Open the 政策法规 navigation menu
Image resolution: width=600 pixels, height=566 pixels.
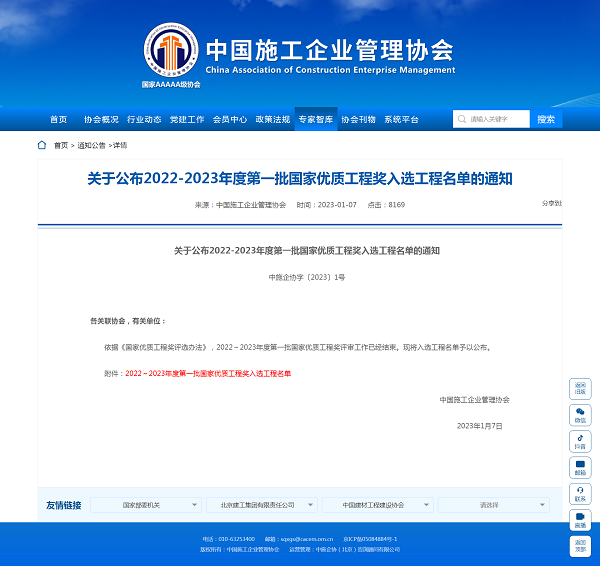pos(272,119)
